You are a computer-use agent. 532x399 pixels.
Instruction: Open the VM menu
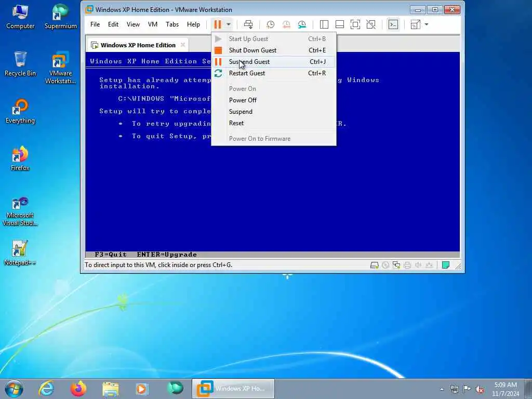pyautogui.click(x=153, y=24)
